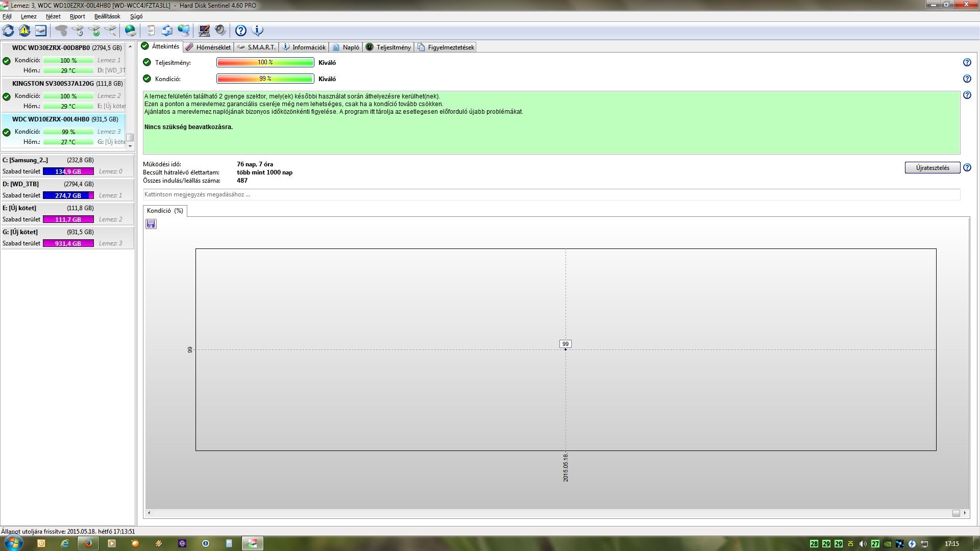Select the D: [WD_3TB] volume

[x=67, y=190]
